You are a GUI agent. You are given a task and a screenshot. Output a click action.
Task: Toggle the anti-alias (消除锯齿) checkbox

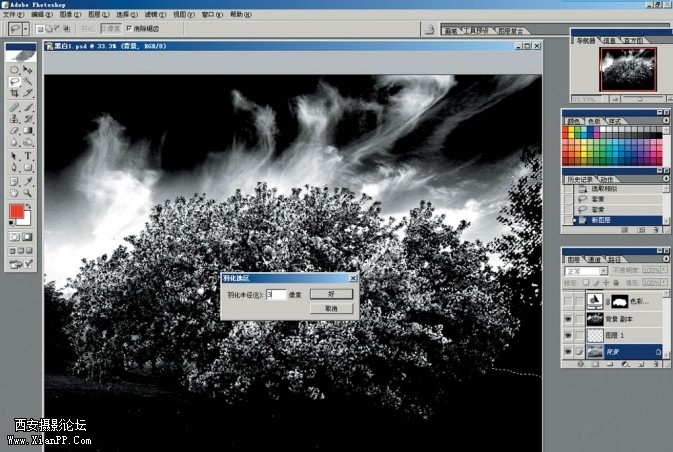click(x=129, y=29)
